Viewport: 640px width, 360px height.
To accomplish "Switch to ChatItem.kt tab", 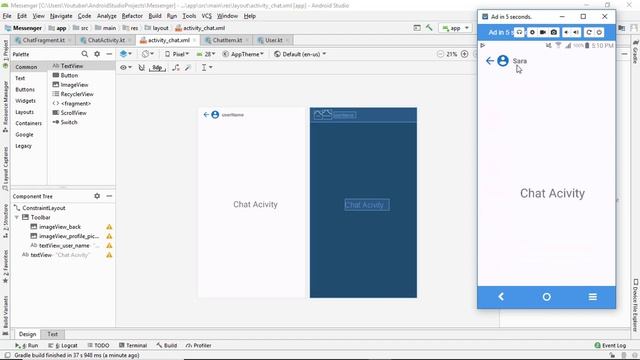I will point(227,40).
